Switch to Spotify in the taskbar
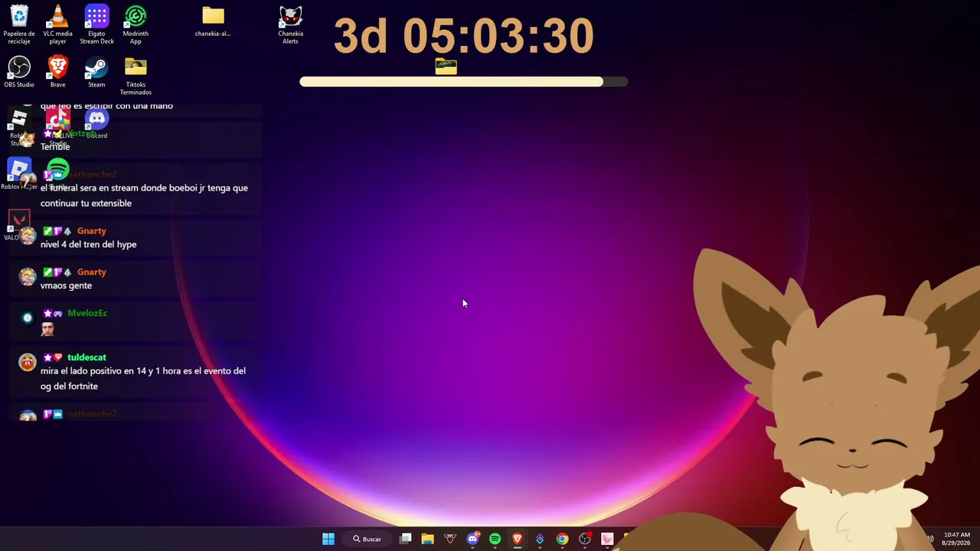This screenshot has width=980, height=551. pyautogui.click(x=495, y=539)
